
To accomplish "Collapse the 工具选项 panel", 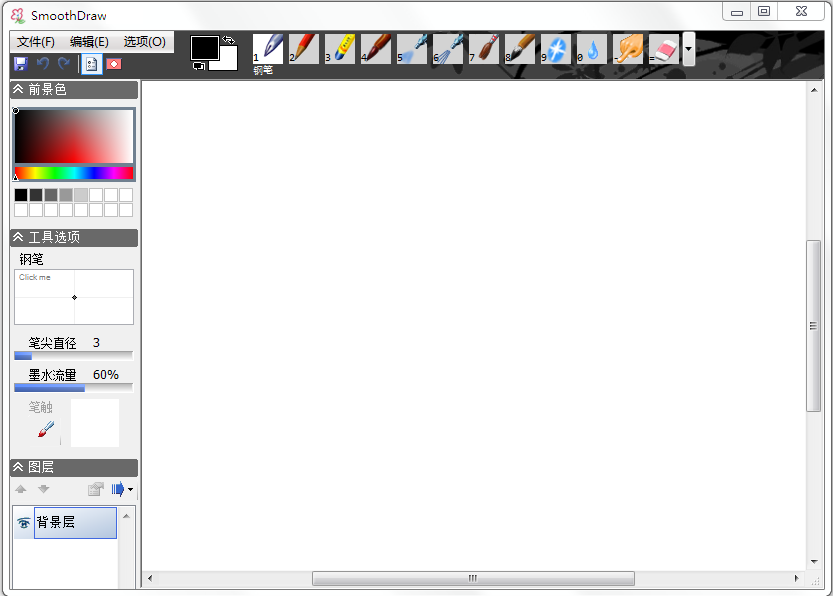I will coord(19,237).
